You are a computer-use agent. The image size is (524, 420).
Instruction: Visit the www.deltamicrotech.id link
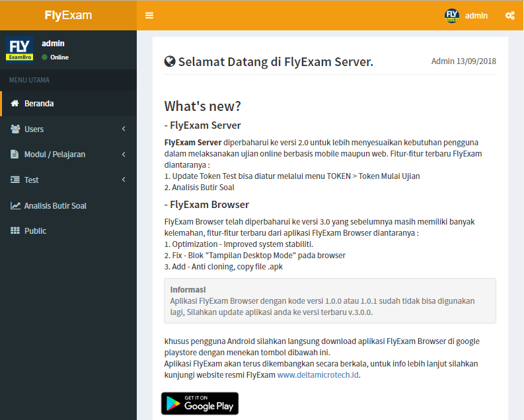click(x=318, y=375)
